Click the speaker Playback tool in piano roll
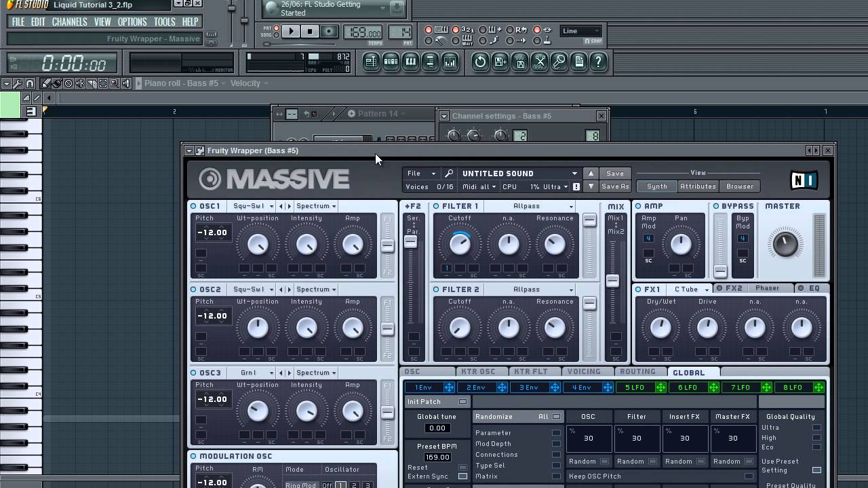The height and width of the screenshot is (488, 868). tap(126, 83)
